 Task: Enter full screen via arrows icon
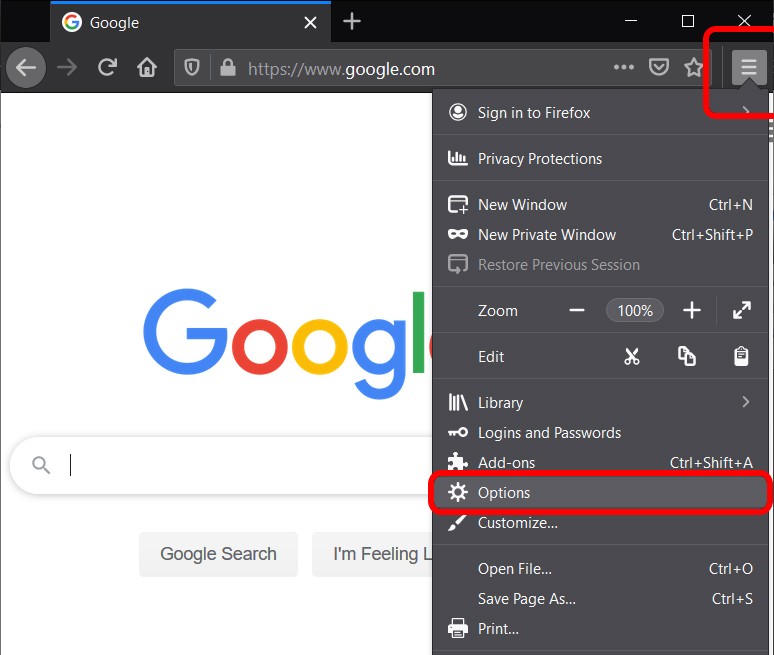[742, 310]
